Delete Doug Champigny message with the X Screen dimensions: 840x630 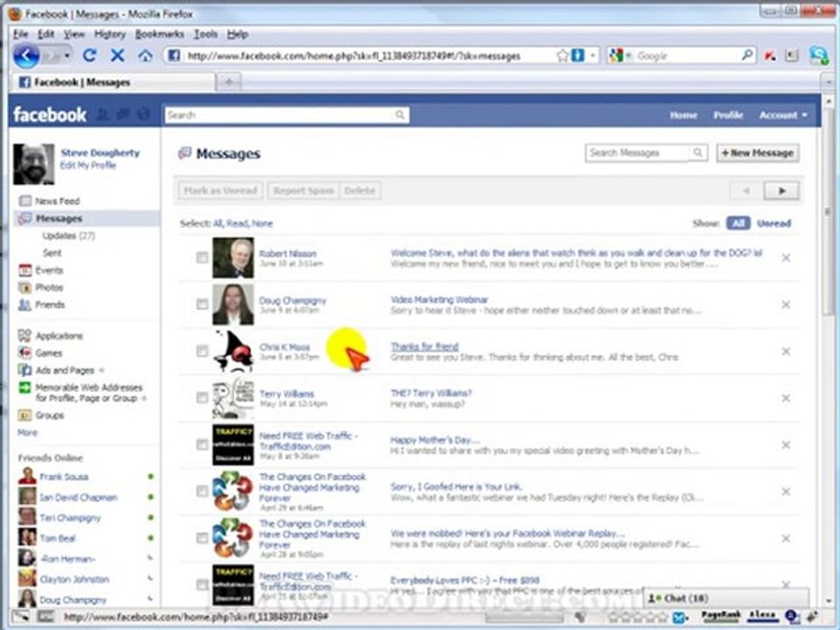(786, 304)
